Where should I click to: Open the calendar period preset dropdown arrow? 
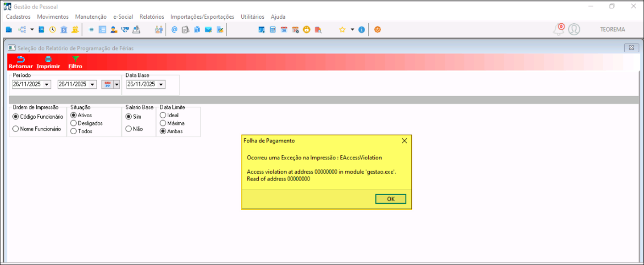[x=116, y=84]
